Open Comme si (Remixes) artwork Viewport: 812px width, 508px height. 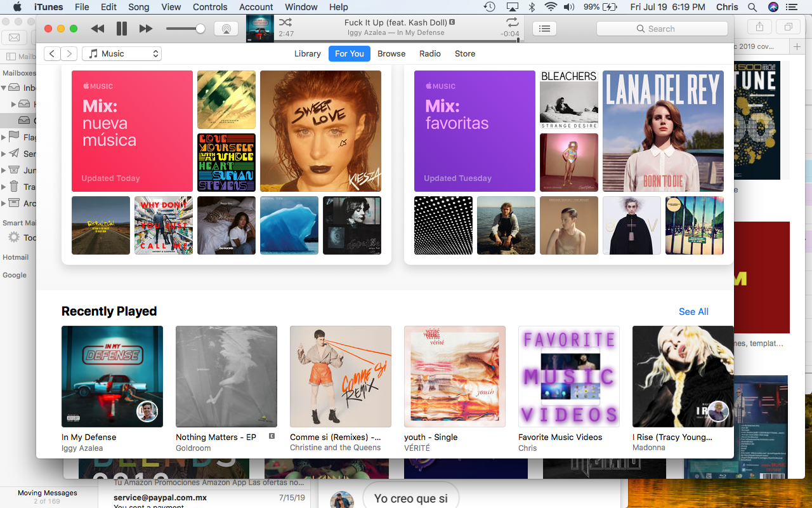(x=341, y=377)
